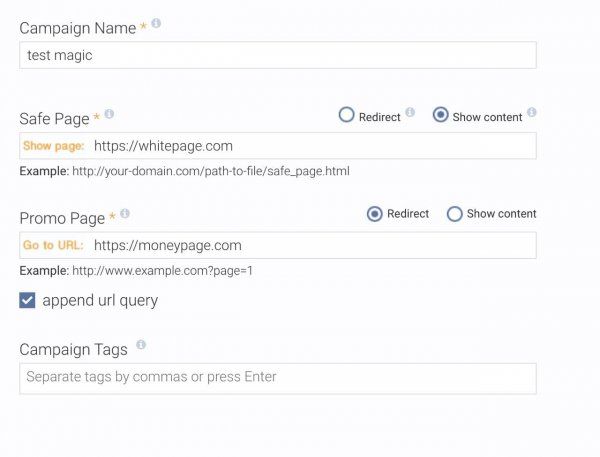Select the Show content radio for Promo Page
Screen dimensions: 600x457
click(454, 213)
